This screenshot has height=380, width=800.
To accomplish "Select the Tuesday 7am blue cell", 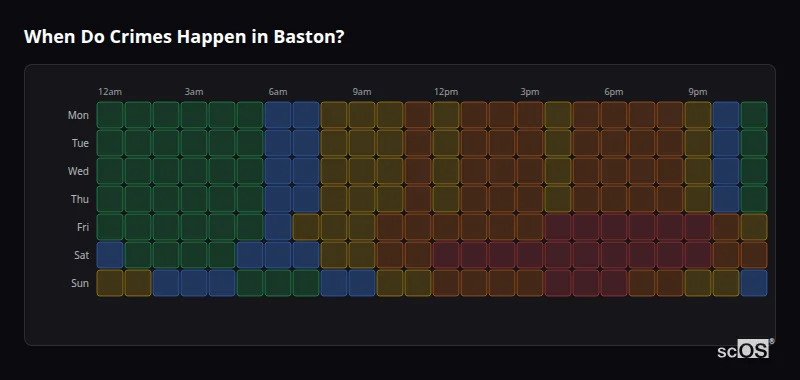I will click(x=306, y=143).
